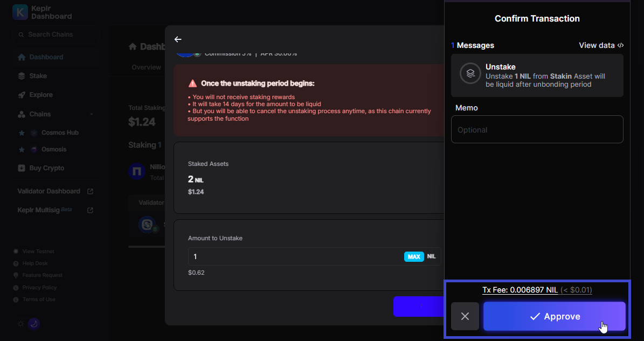Click the Memo optional input field
Image resolution: width=644 pixels, height=341 pixels.
537,129
